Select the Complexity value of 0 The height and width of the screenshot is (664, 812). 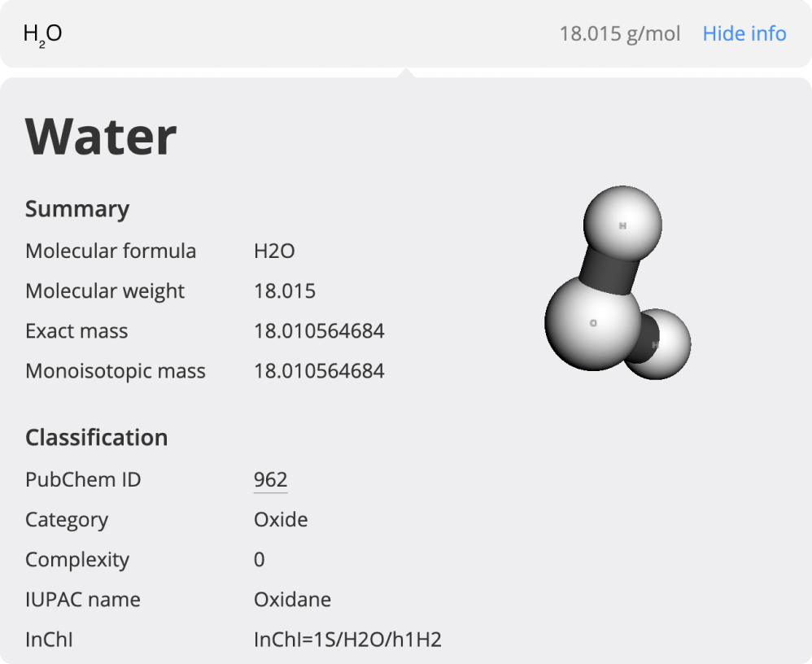tap(259, 559)
